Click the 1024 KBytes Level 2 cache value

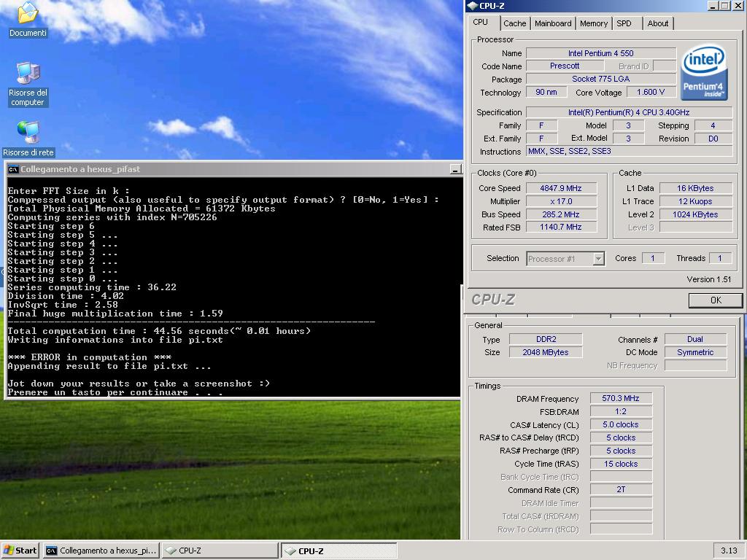pyautogui.click(x=695, y=214)
